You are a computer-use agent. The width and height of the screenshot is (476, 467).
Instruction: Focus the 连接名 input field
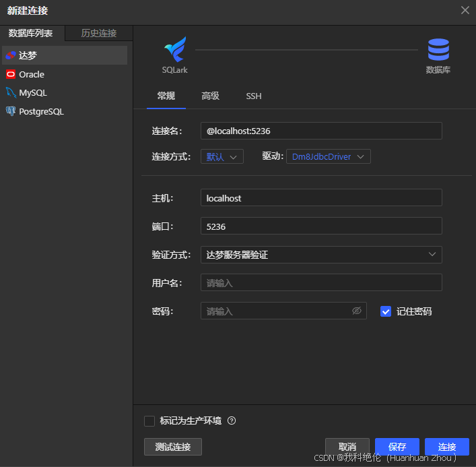[321, 131]
